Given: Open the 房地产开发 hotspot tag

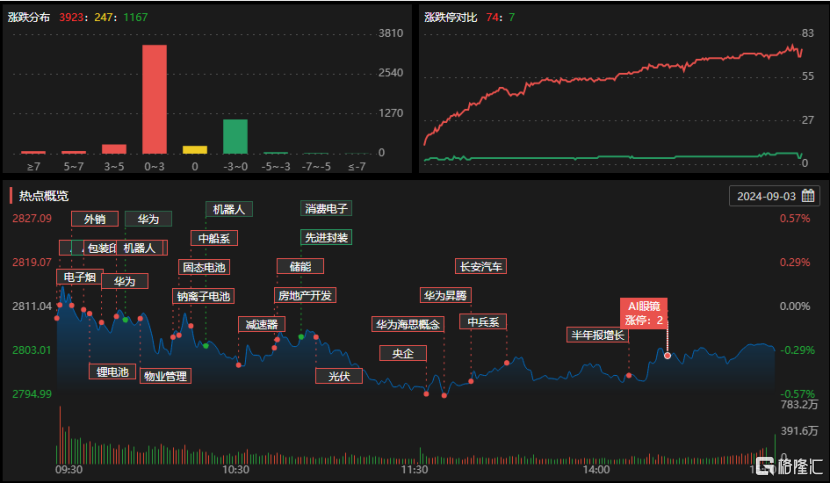Looking at the screenshot, I should coord(305,295).
